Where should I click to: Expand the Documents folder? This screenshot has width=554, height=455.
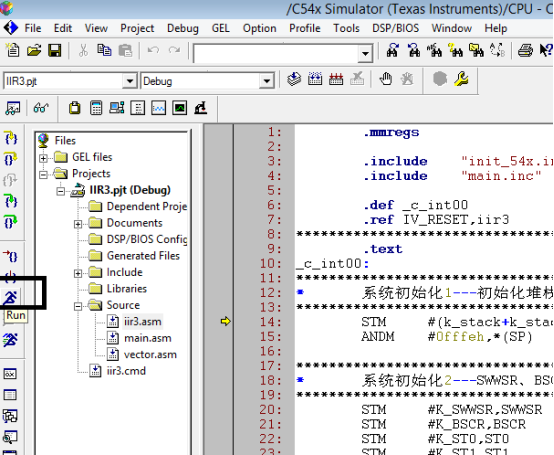[78, 224]
